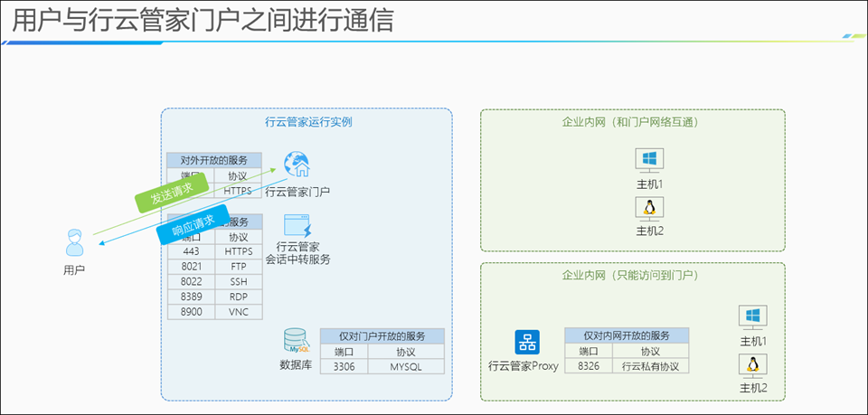This screenshot has width=868, height=415.
Task: Click Linux 主机2 penguin in 只能访问到门户 intranet
Action: tap(752, 364)
